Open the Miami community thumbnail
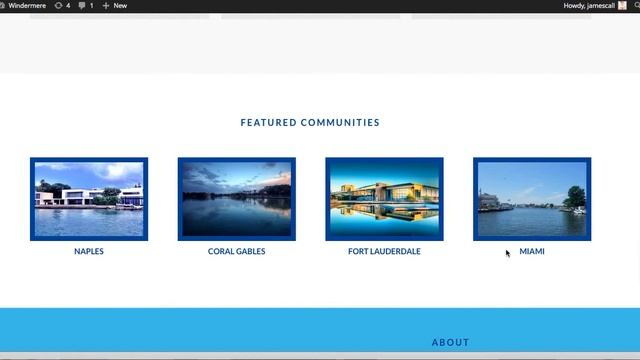Image resolution: width=640 pixels, height=360 pixels. coord(532,199)
